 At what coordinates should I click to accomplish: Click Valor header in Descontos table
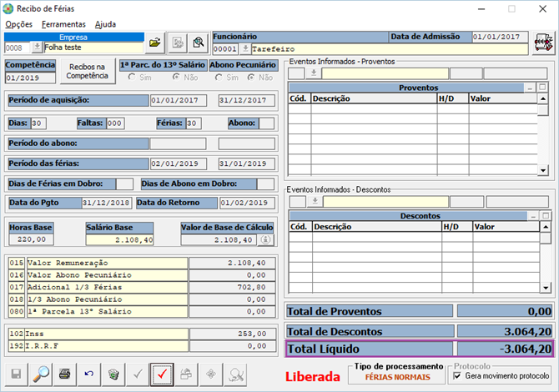tap(506, 227)
